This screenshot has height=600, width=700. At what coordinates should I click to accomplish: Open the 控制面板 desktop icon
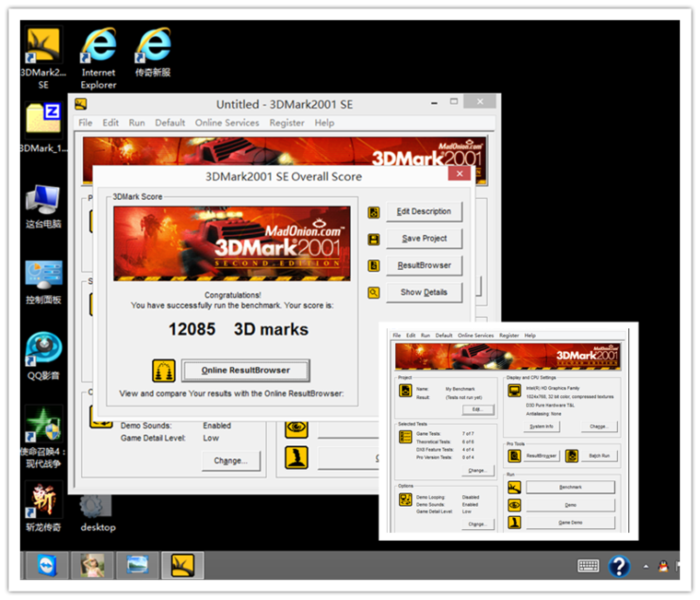(43, 281)
